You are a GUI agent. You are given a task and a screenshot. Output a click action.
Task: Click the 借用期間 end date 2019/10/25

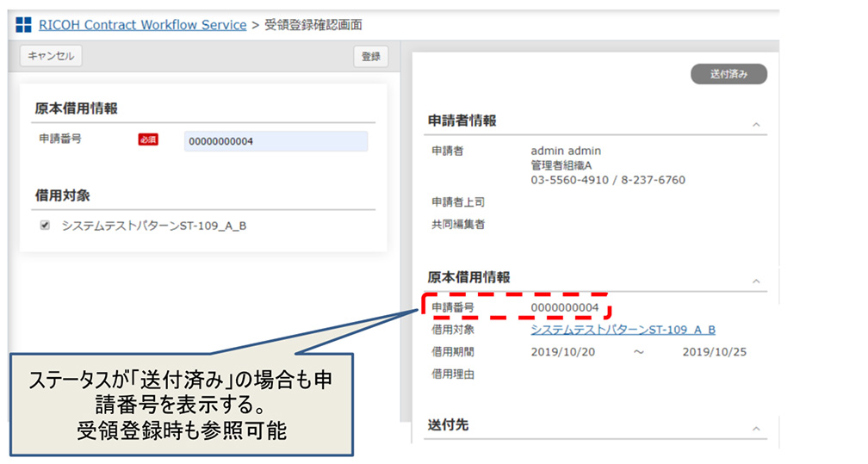[714, 352]
